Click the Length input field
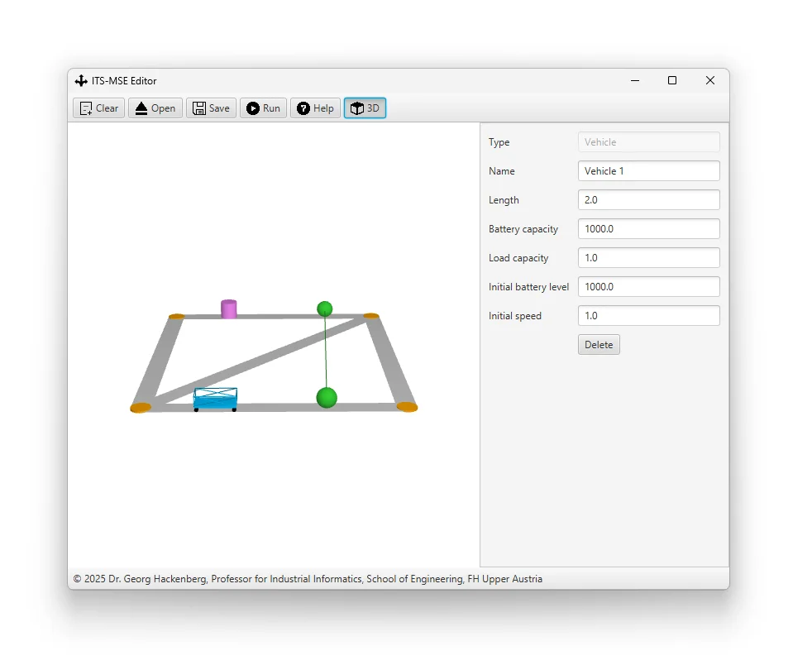This screenshot has height=665, width=812. [649, 200]
